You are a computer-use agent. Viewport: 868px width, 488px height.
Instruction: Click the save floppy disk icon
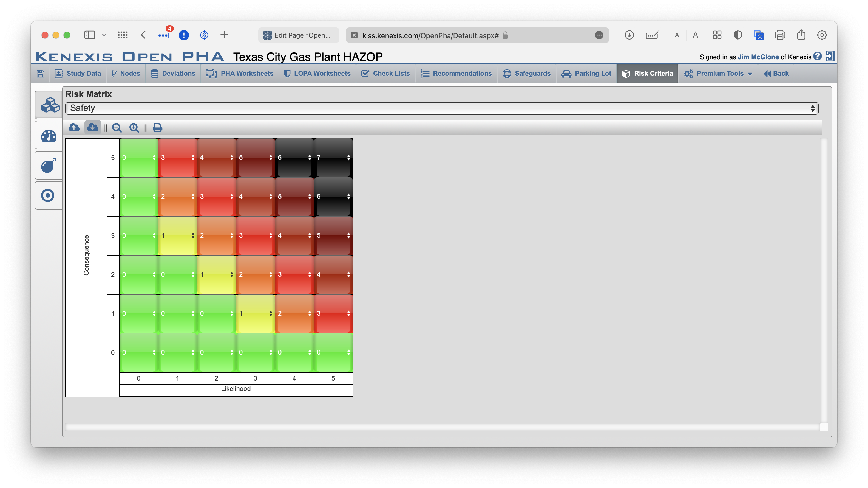[40, 74]
